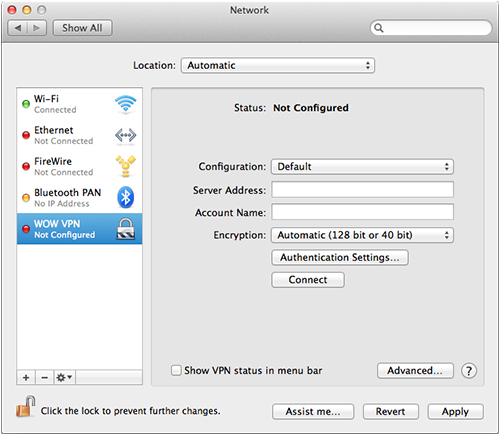Click the WOW VPN padlock icon

click(x=126, y=229)
